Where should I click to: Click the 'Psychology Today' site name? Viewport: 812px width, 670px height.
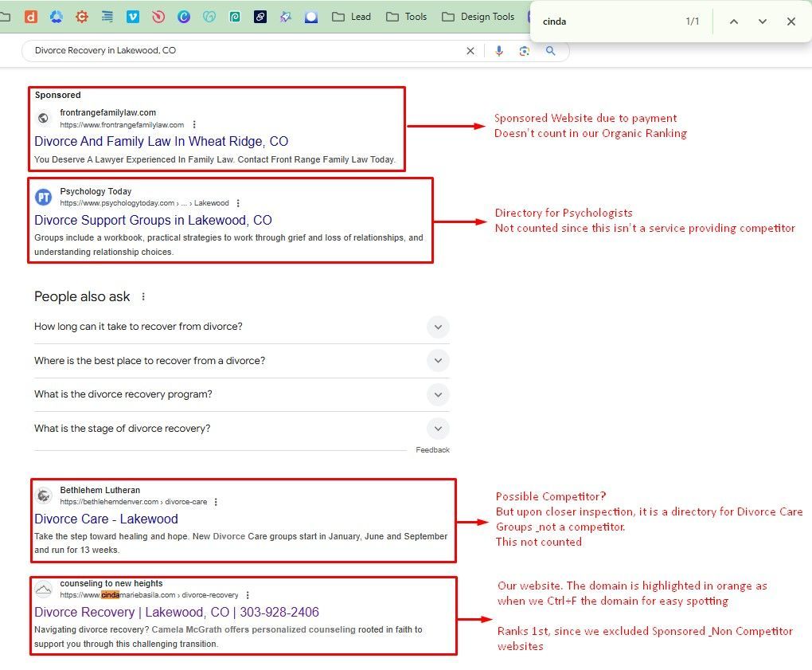point(96,191)
